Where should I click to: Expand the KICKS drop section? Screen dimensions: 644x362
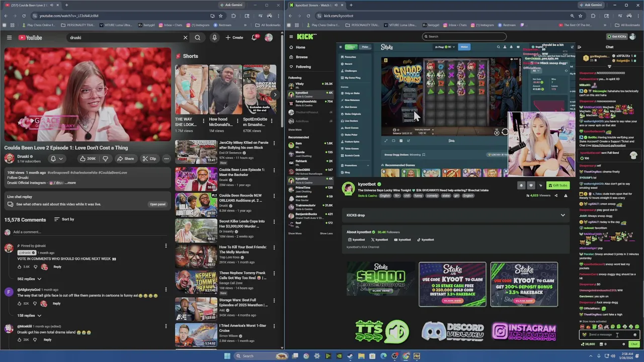pyautogui.click(x=455, y=215)
